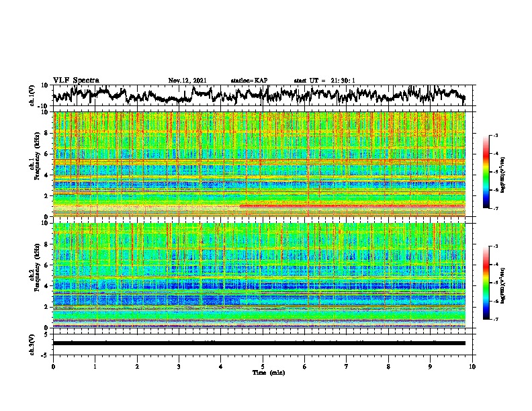Click the red 1 kHz line in ch.1 spectrogram
Viewport: 532px width, 411px height.
[x=352, y=206]
